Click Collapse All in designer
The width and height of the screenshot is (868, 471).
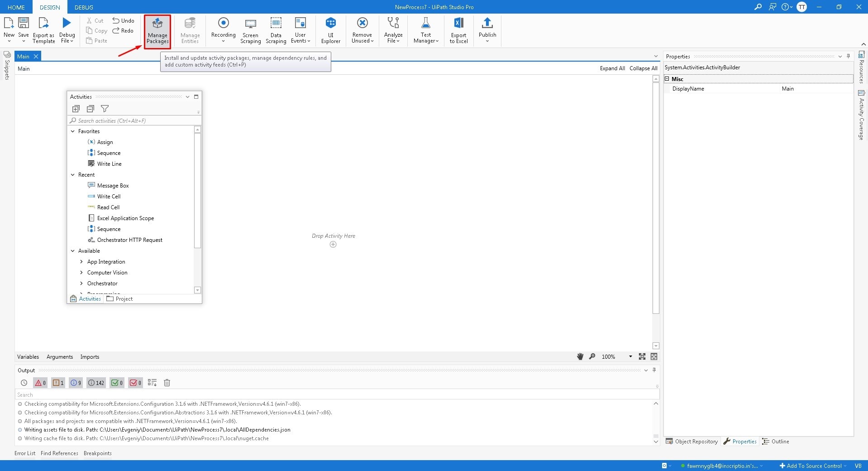point(643,68)
